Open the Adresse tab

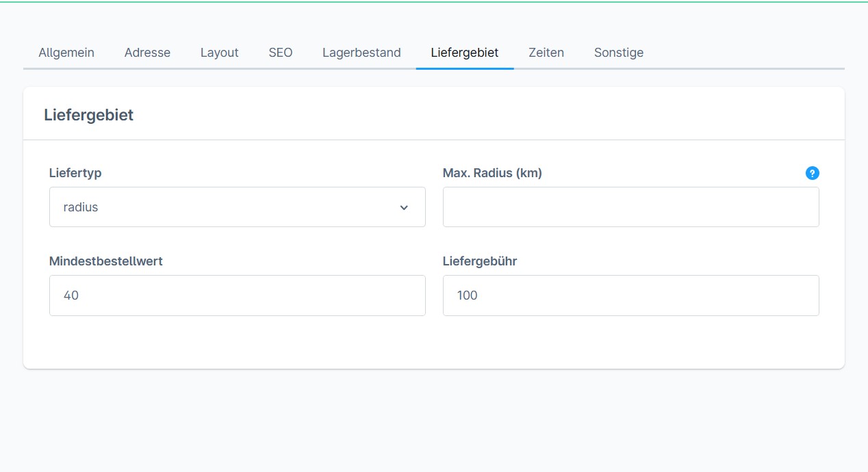[x=147, y=53]
